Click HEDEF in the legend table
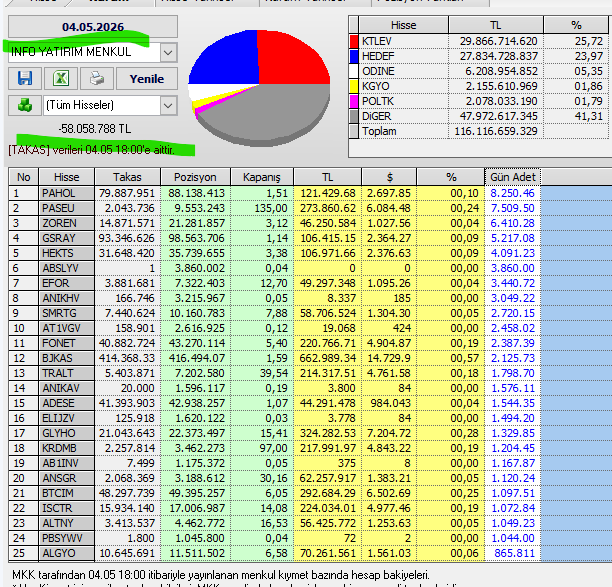The image size is (612, 587). coord(404,56)
